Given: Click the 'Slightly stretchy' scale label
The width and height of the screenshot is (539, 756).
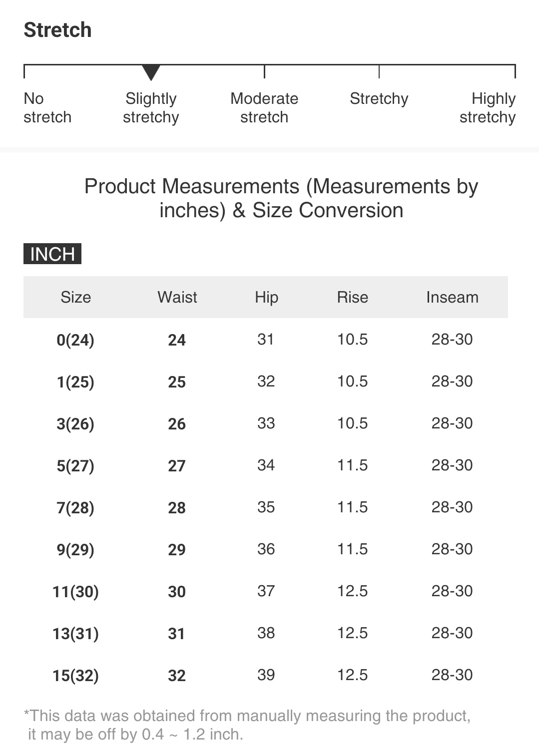Looking at the screenshot, I should click(x=151, y=107).
